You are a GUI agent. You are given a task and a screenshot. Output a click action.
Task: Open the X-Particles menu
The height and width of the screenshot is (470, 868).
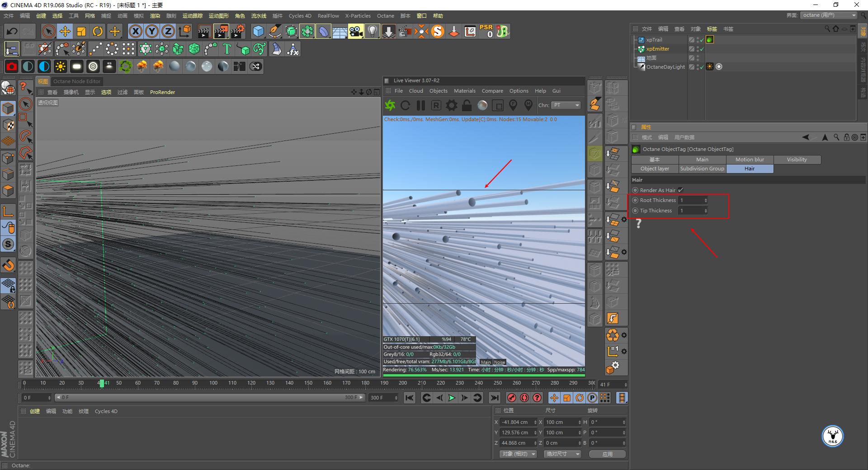(x=358, y=16)
